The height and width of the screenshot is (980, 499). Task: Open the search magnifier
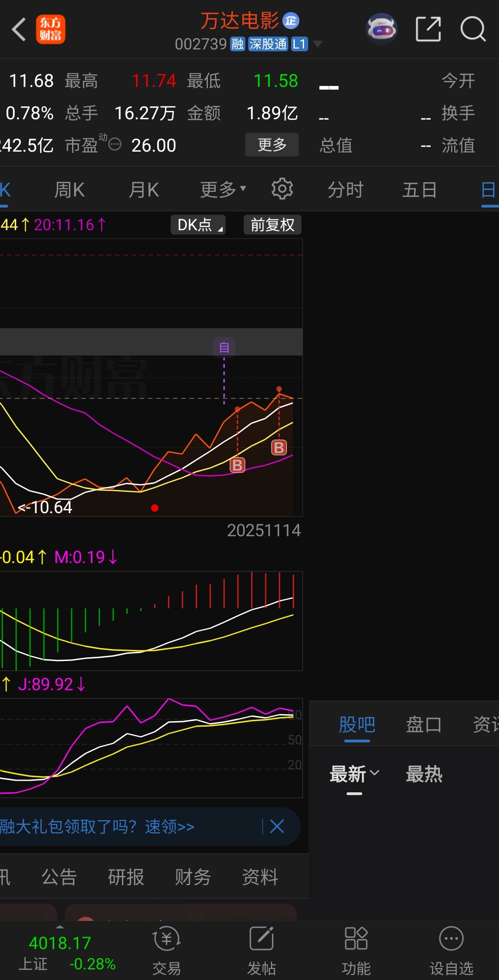pyautogui.click(x=473, y=29)
